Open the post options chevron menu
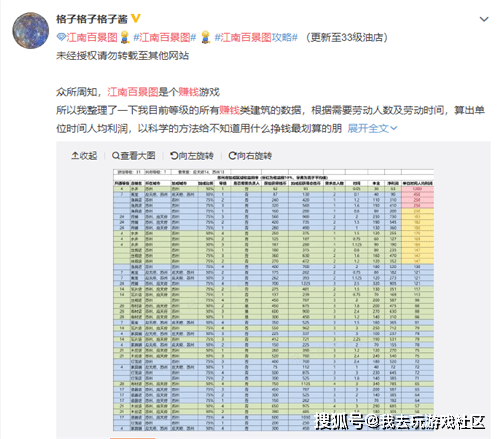This screenshot has width=500, height=439. (x=484, y=19)
